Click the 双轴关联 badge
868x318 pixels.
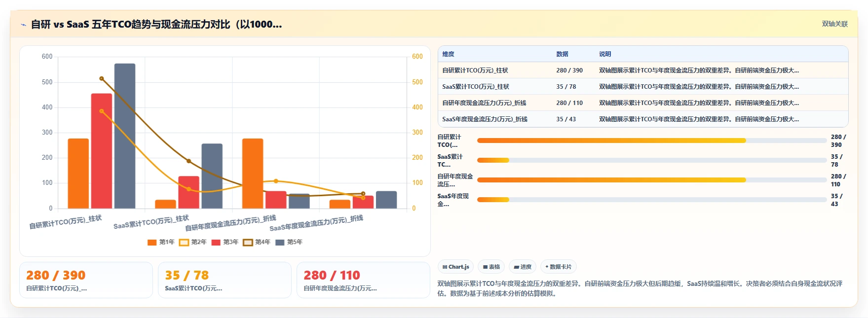point(835,24)
